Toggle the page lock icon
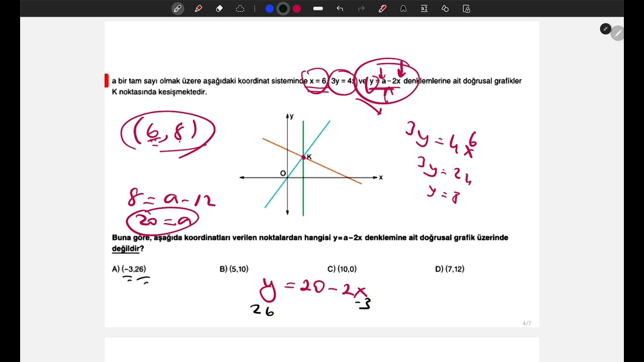The height and width of the screenshot is (362, 644). click(x=466, y=9)
